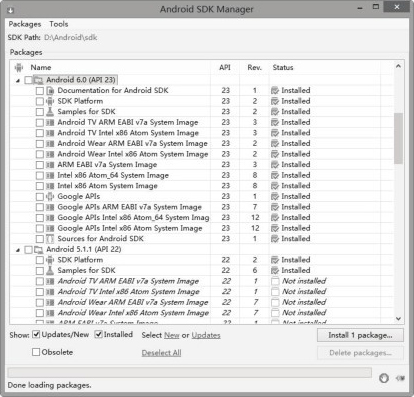Click the API 23 SDK Platform robot icon
Screen dimensions: 414x397
coord(50,101)
